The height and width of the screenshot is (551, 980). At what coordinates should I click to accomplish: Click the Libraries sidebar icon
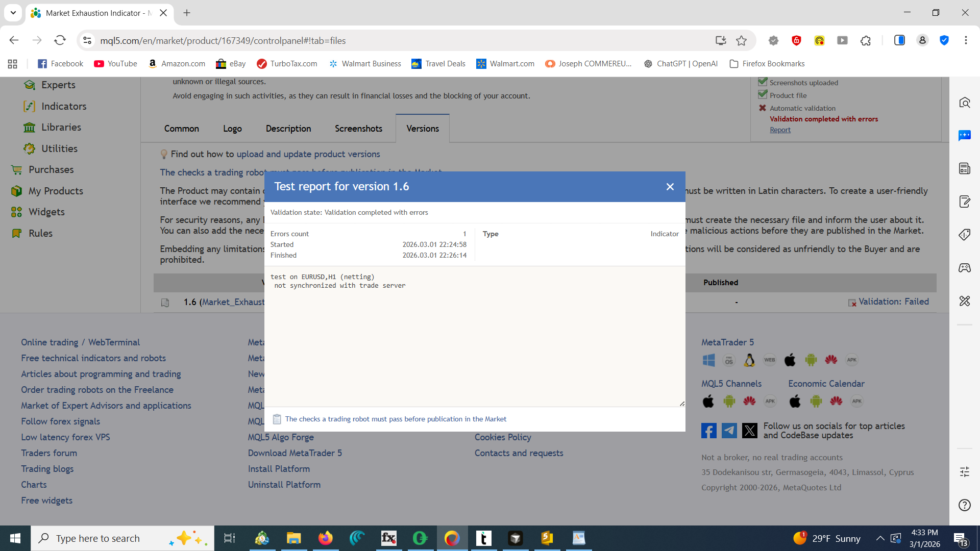29,128
